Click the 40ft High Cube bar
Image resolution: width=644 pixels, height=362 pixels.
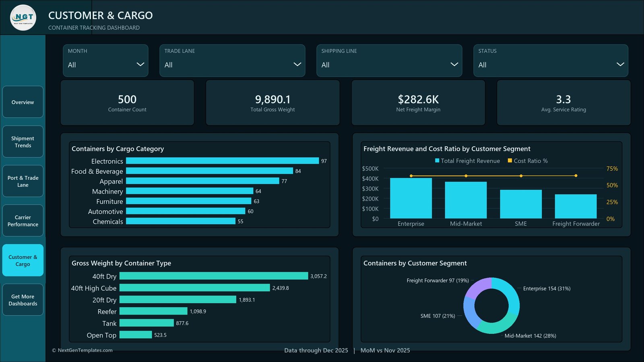click(x=195, y=288)
